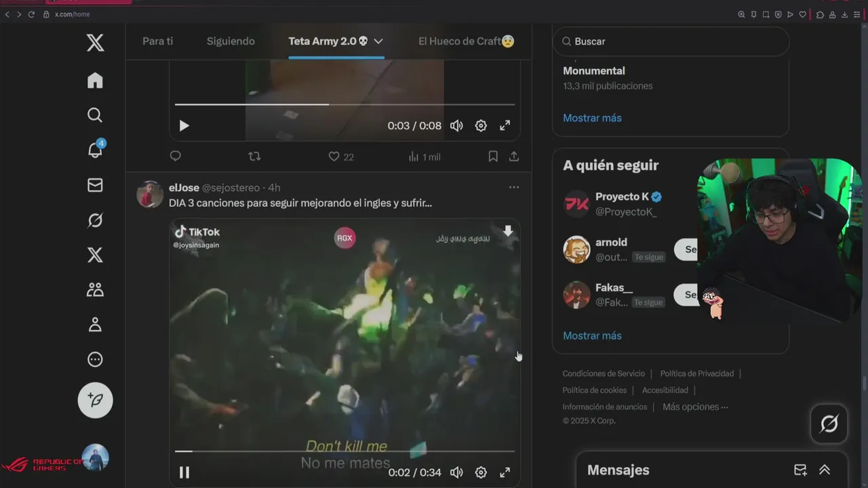View analytics showing 1 mil
The height and width of the screenshot is (488, 868).
point(424,157)
